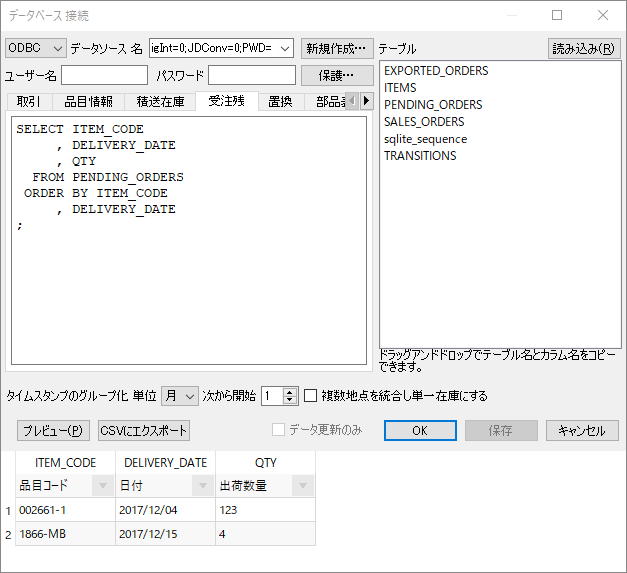627x573 pixels.
Task: Increase the start-from number using the spinner
Action: 290,392
